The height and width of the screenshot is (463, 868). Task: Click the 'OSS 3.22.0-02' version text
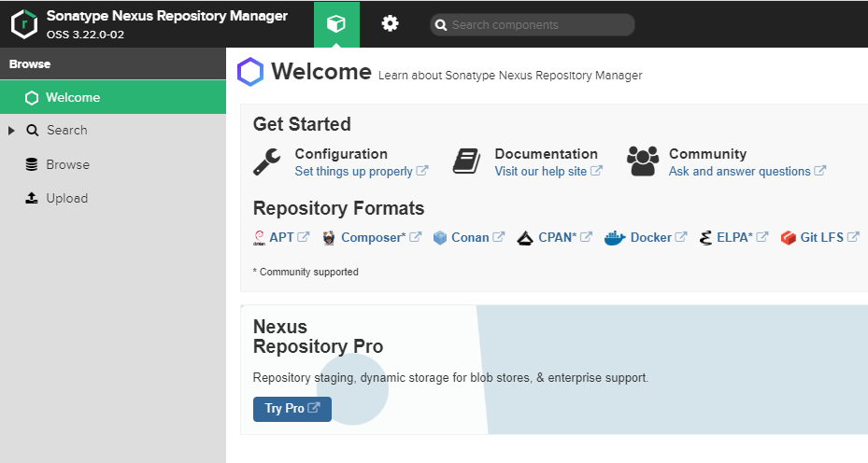point(85,35)
